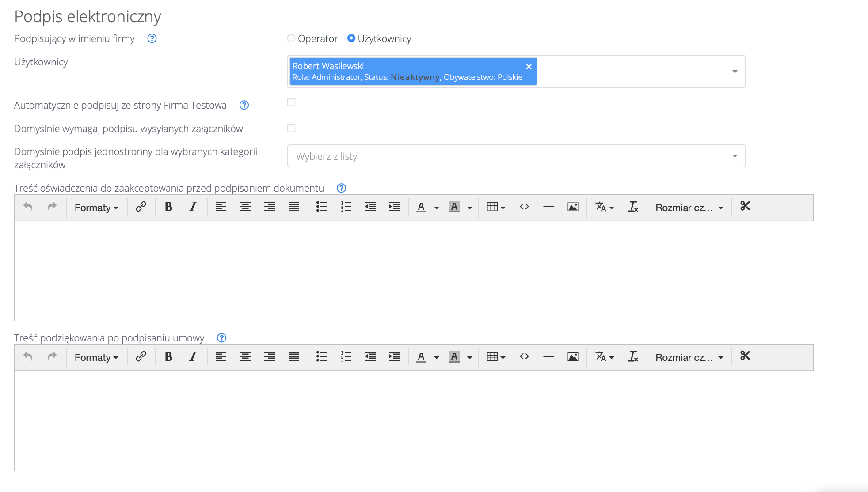Open Formaty menu in second editor
The width and height of the screenshot is (868, 492).
tap(96, 357)
